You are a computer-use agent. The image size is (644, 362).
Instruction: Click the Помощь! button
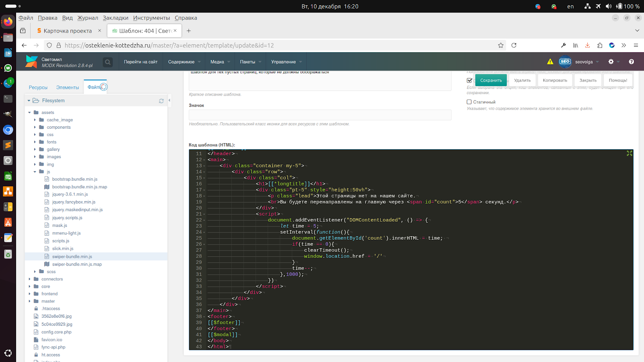(618, 80)
